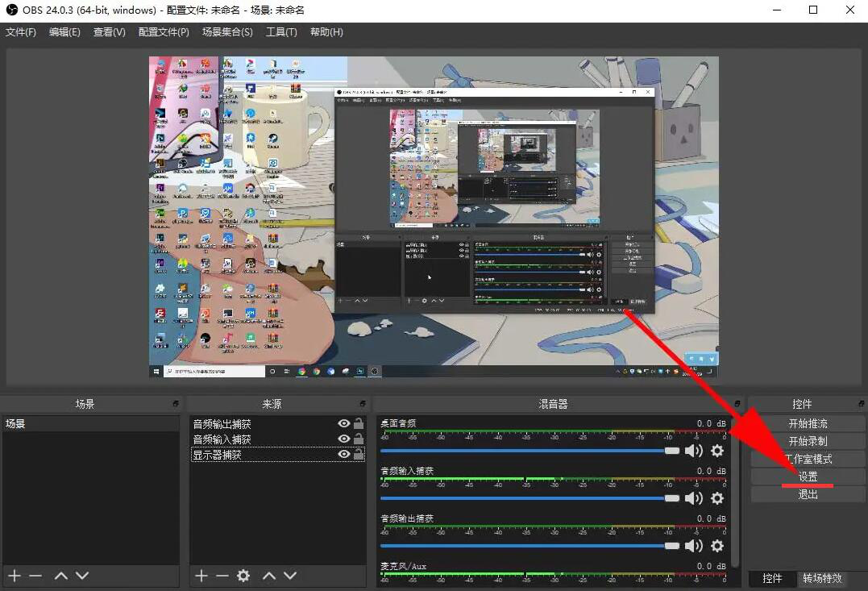This screenshot has height=591, width=868.
Task: Mute the 桌面音频 speaker icon
Action: tap(693, 451)
